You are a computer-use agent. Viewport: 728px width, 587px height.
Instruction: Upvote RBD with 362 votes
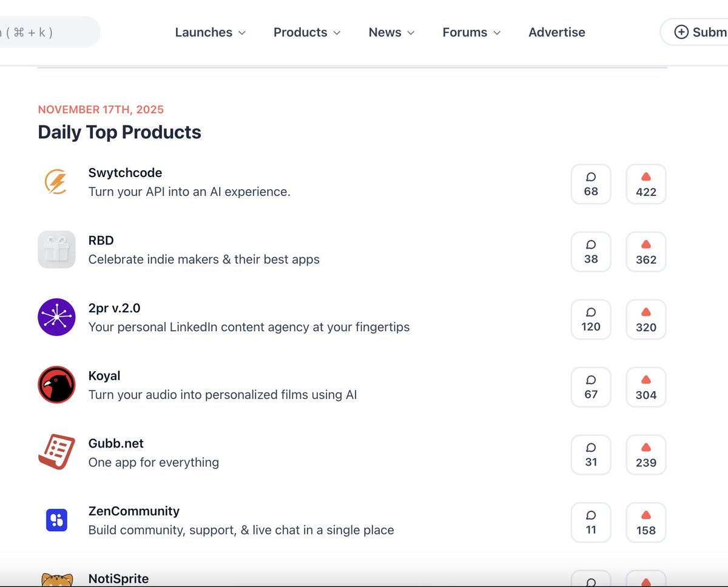646,252
